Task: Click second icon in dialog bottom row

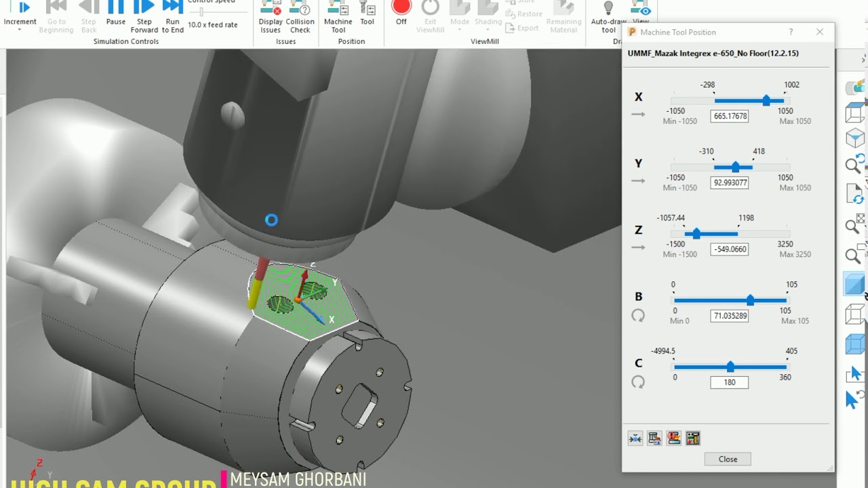Action: click(x=654, y=439)
